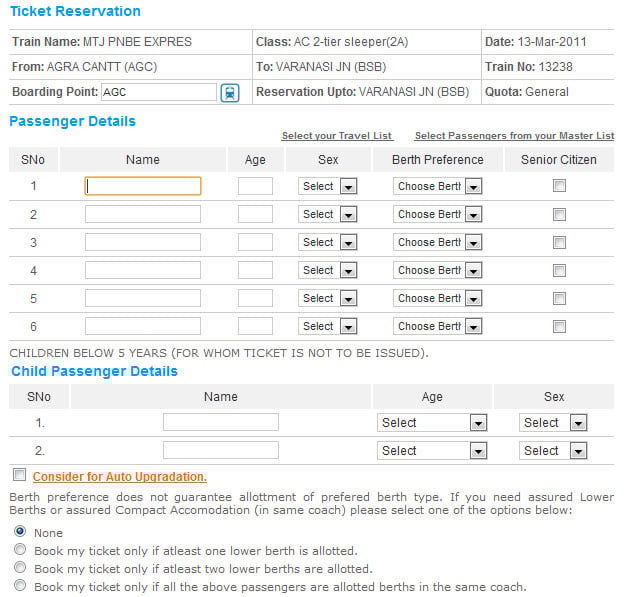Select the None berth option radio button

(20, 532)
